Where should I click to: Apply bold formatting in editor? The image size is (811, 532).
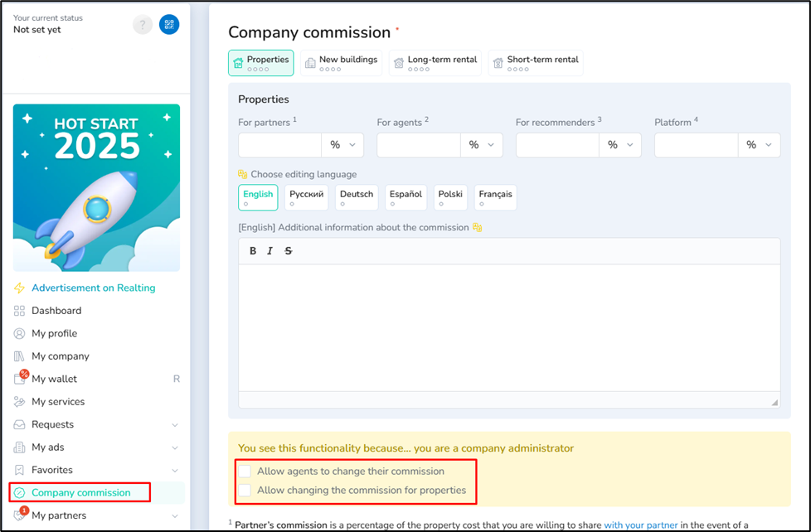253,251
